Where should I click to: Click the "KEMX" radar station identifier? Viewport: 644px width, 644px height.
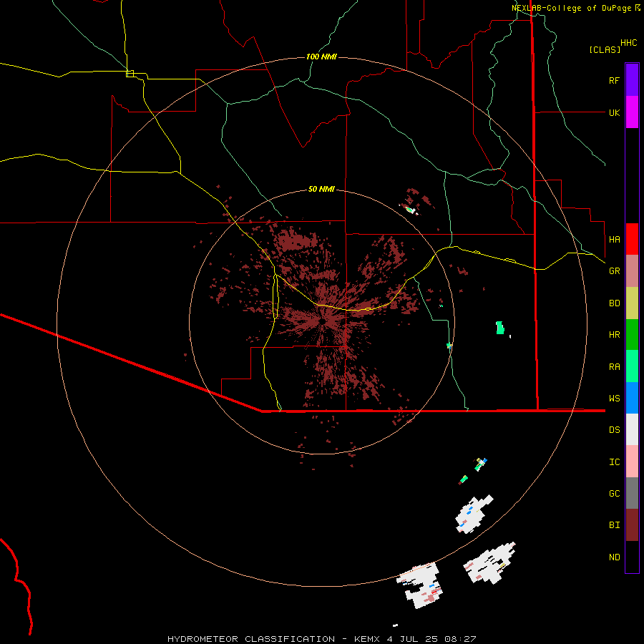(x=367, y=639)
